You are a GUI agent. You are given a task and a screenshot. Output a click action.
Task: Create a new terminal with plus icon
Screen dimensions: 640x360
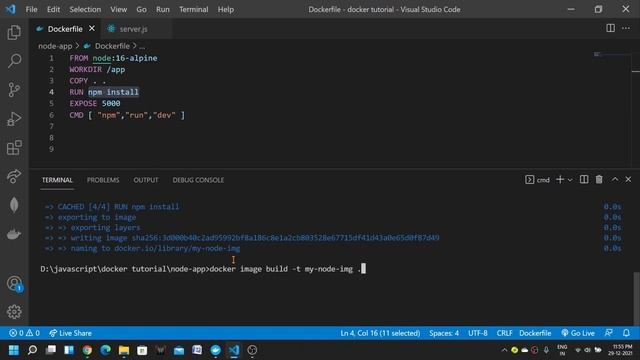[x=560, y=180]
